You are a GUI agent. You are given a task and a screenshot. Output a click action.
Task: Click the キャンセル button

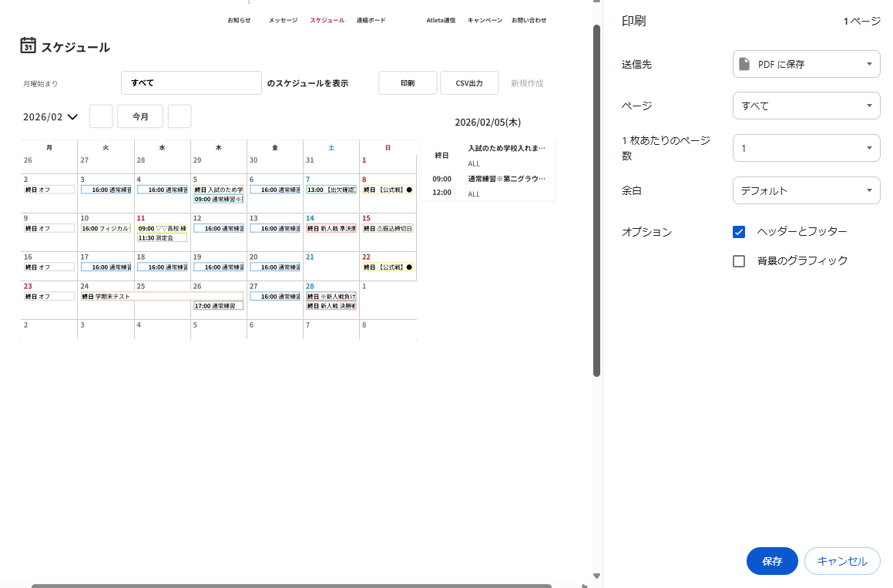click(x=841, y=561)
